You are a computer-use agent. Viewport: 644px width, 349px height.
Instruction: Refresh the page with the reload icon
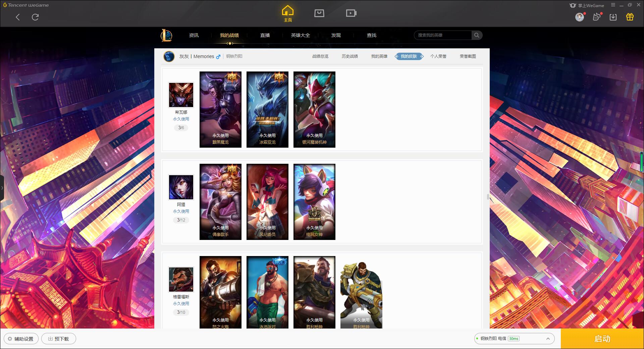tap(35, 17)
